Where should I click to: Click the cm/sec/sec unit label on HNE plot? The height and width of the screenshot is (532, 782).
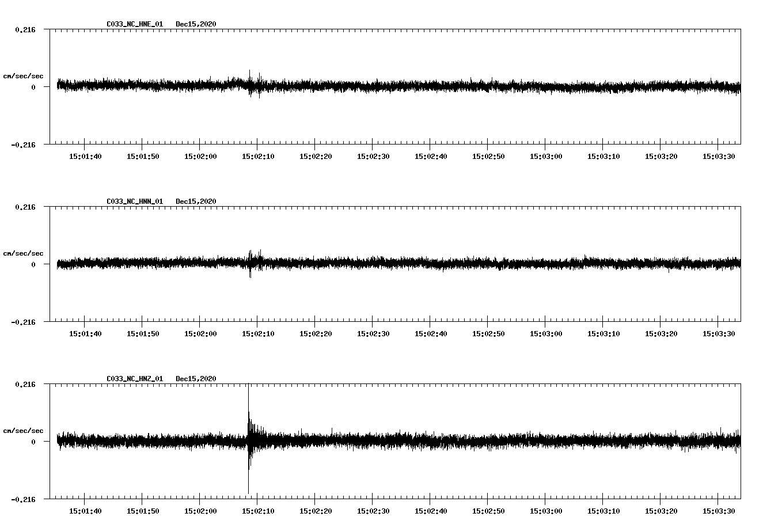(24, 75)
